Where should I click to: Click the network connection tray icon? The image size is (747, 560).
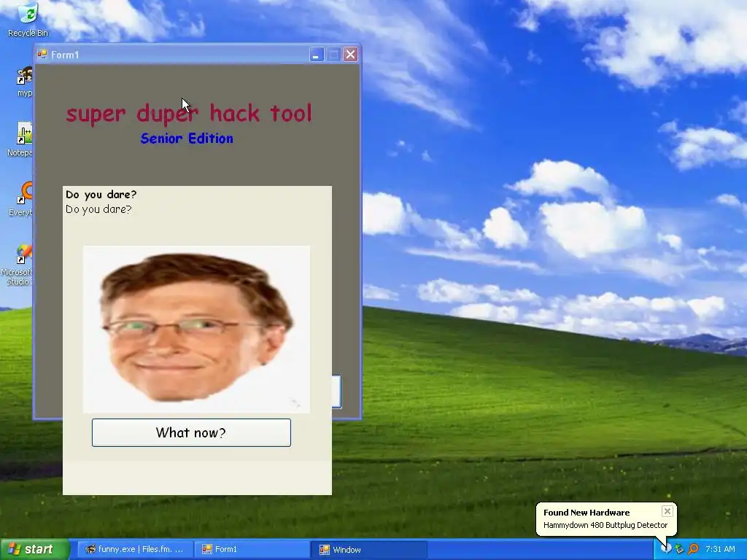pyautogui.click(x=679, y=549)
